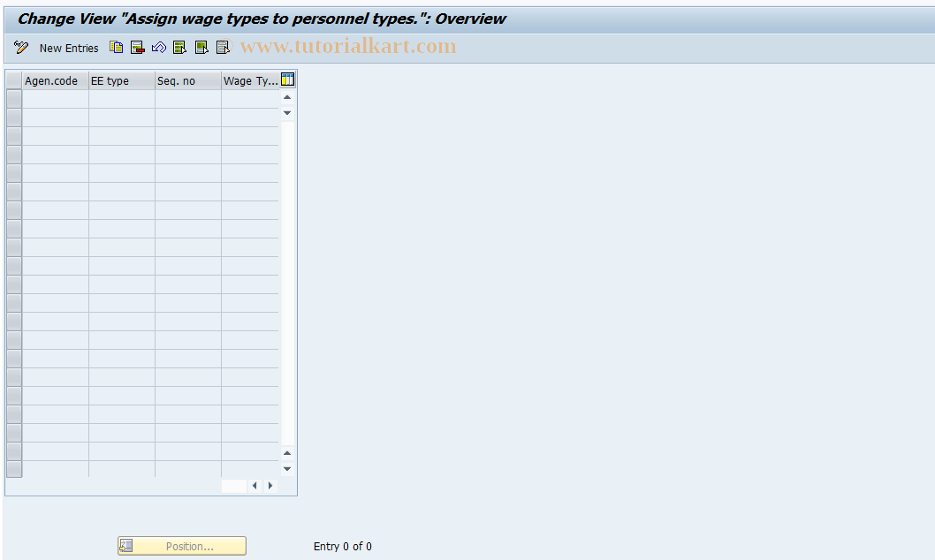Select the second row selector box
Viewport: 935px width, 560px height.
click(14, 117)
